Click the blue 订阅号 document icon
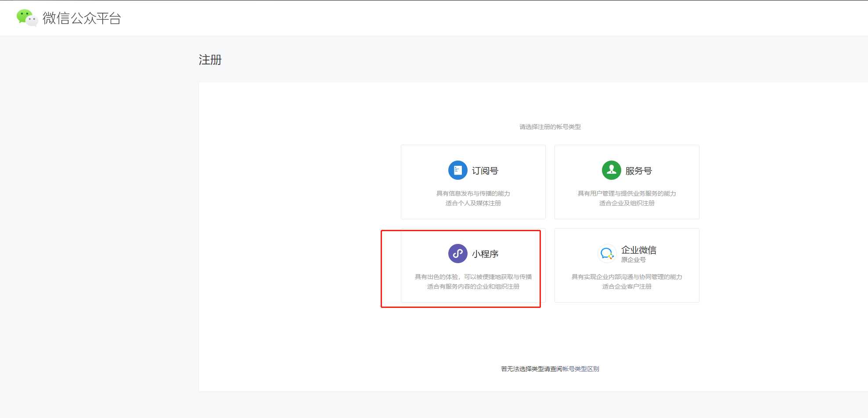 457,170
